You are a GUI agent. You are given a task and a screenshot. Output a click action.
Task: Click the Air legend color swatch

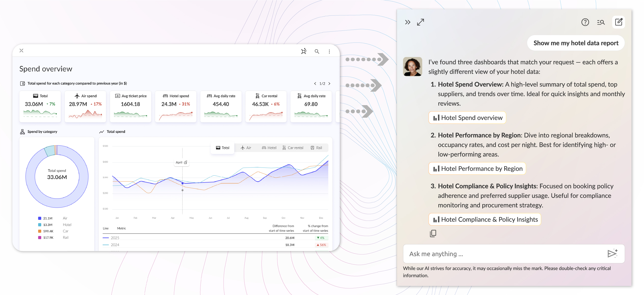39,218
